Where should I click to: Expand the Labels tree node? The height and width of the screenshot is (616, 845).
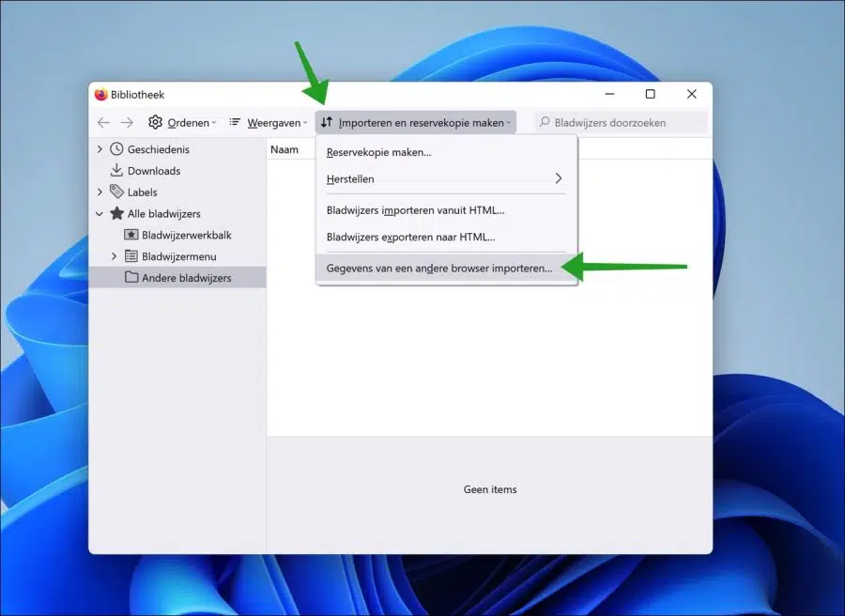[x=100, y=192]
